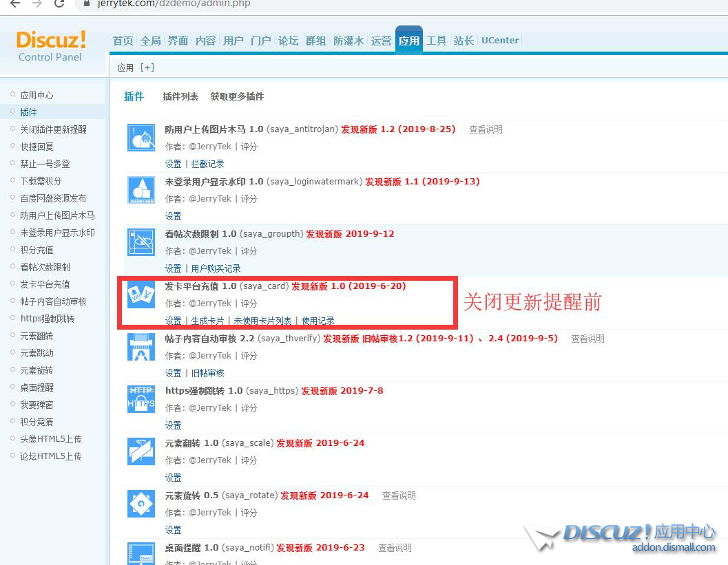The height and width of the screenshot is (565, 728).
Task: Click the 元素翻转 plugin icon
Action: coord(141,451)
